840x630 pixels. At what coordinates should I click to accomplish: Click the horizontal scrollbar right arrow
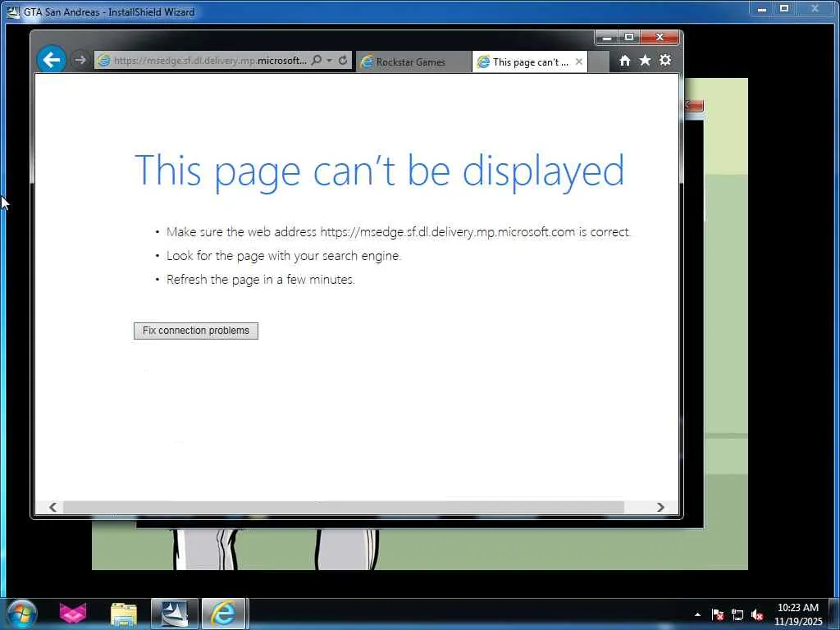pos(660,507)
